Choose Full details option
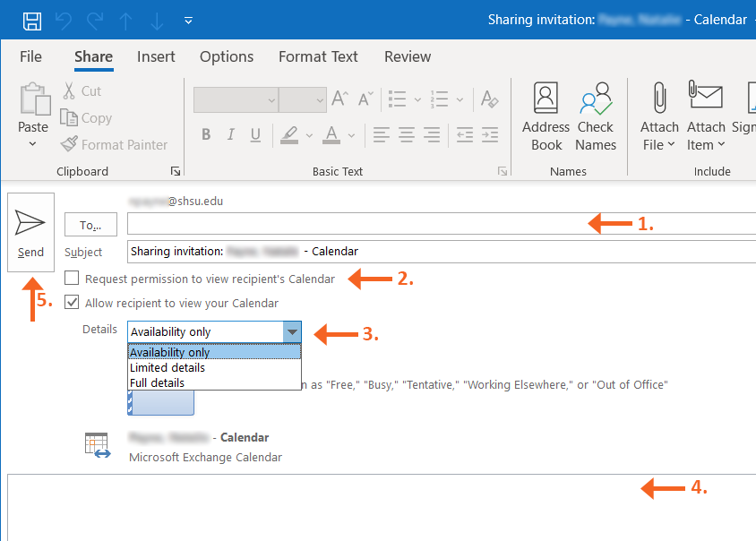 158,382
